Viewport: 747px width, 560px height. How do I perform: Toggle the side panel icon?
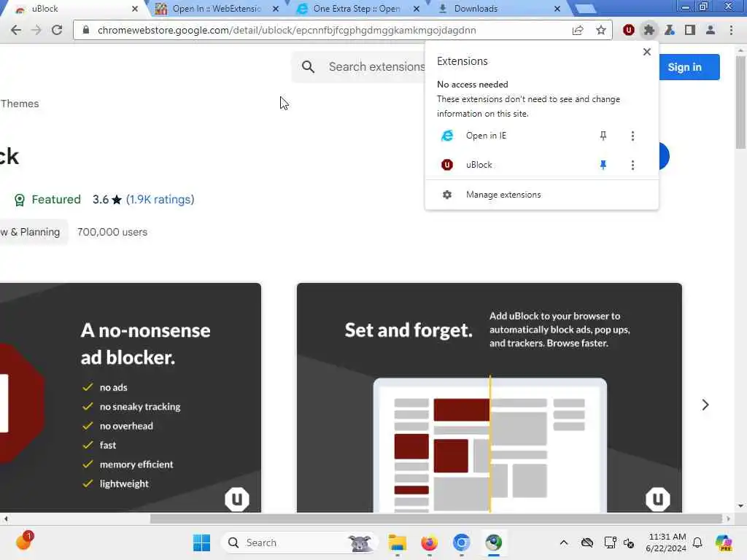[689, 30]
